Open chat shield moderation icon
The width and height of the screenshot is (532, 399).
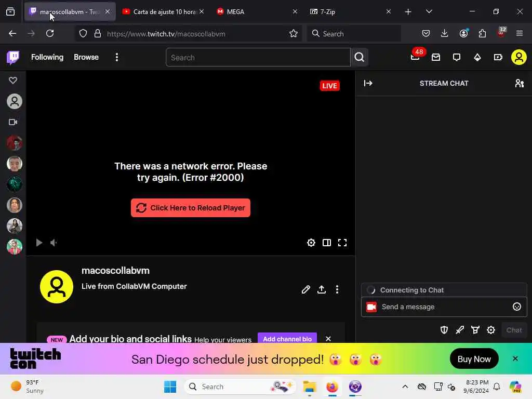coord(444,330)
